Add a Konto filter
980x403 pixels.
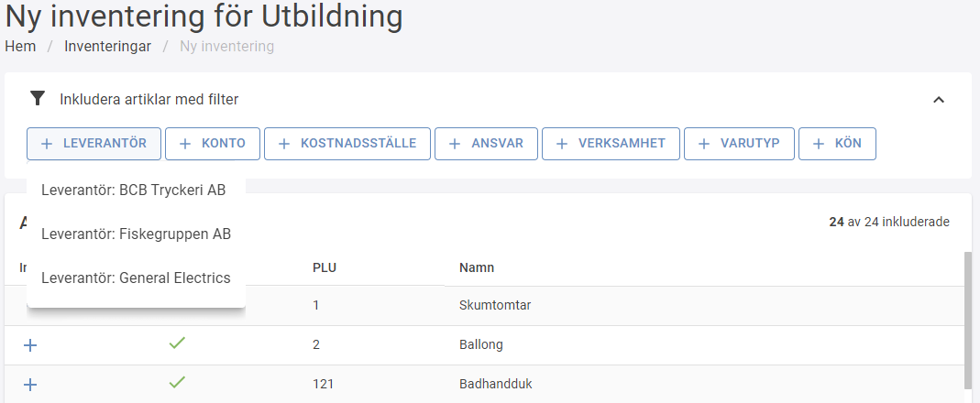pos(213,144)
